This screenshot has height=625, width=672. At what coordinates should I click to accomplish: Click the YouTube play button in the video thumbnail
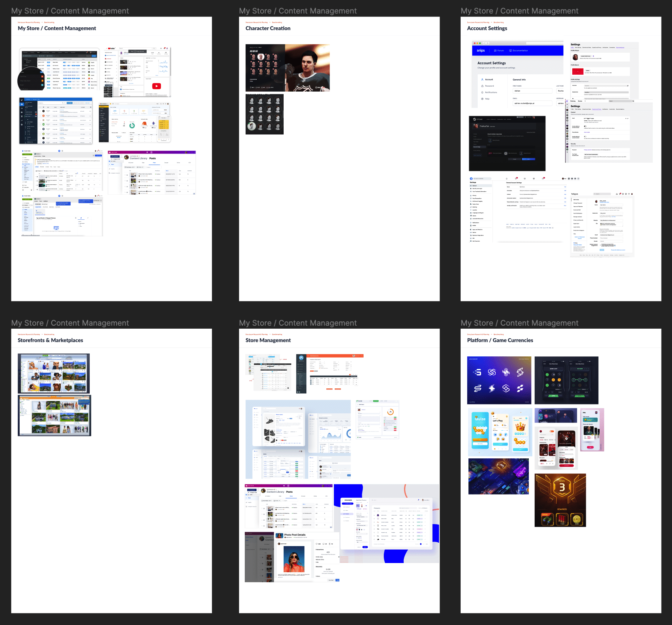pyautogui.click(x=156, y=86)
